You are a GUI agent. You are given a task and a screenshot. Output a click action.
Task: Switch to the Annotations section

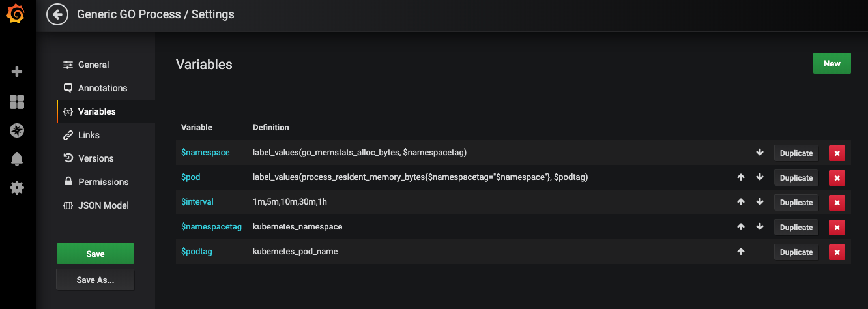tap(102, 88)
